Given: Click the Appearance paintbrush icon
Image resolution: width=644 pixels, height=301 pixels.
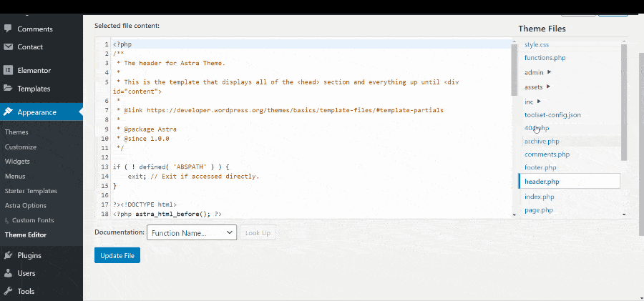Looking at the screenshot, I should [8, 112].
